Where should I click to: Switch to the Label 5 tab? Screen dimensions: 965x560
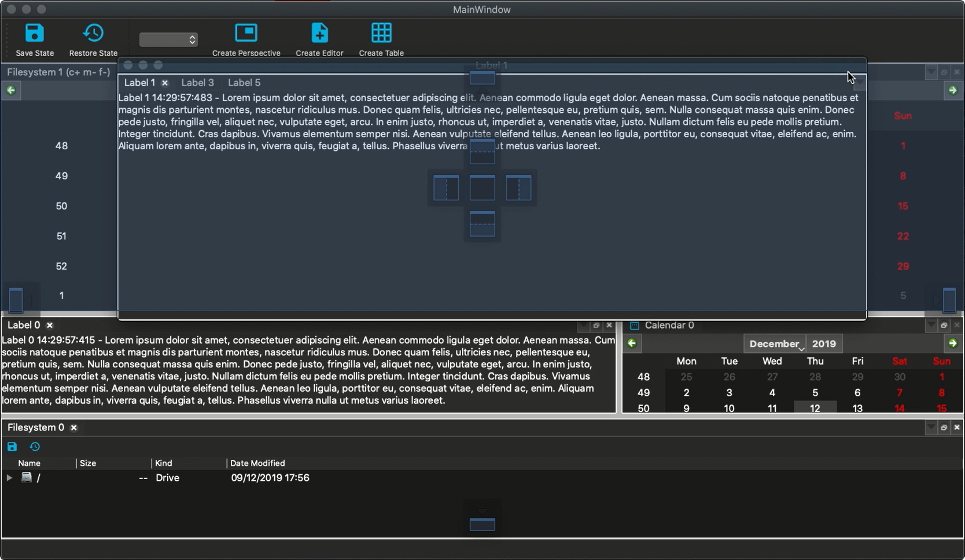click(x=244, y=82)
